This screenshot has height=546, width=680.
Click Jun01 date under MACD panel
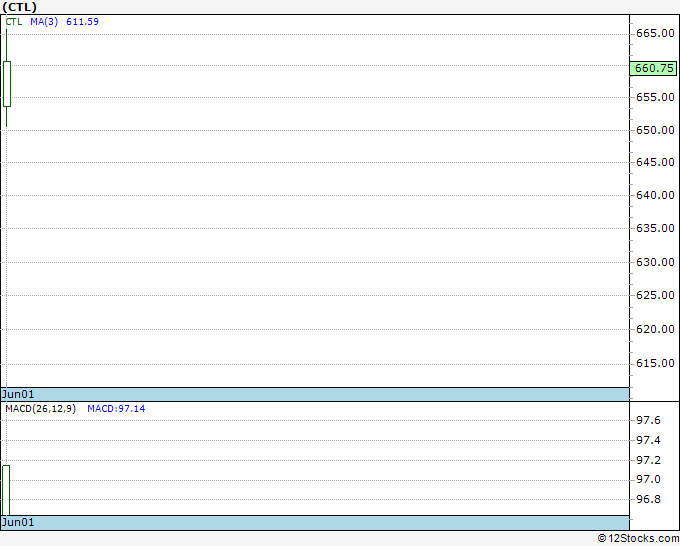point(18,522)
